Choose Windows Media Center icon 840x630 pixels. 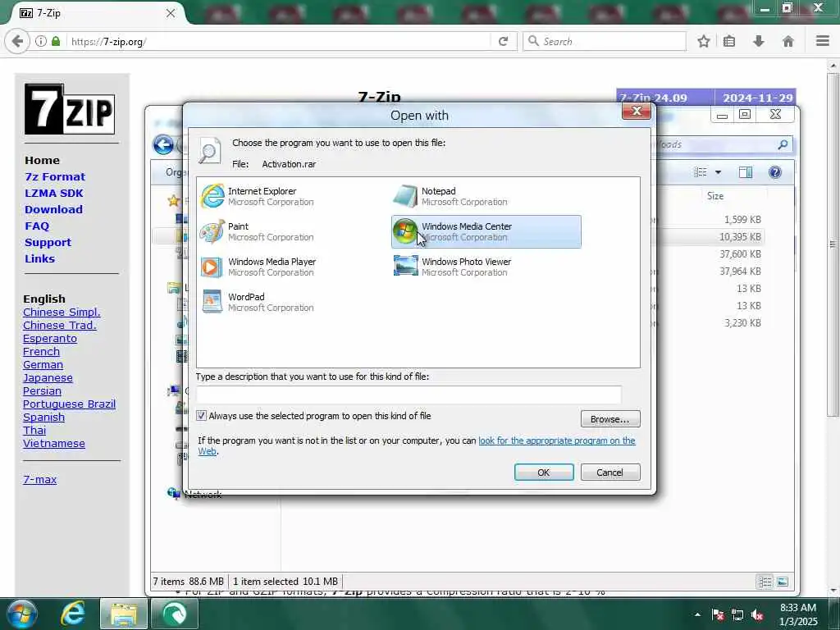[x=405, y=231]
